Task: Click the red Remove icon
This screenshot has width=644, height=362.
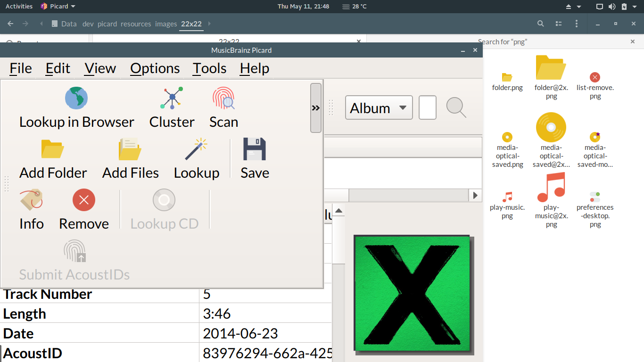Action: coord(84,200)
